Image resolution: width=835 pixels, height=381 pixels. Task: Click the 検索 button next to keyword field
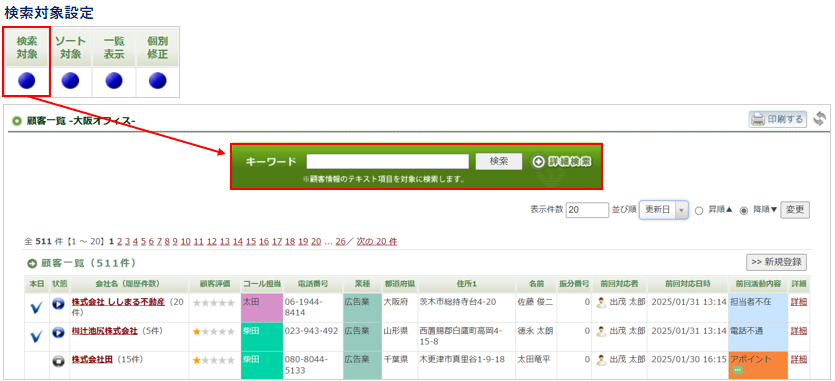[x=499, y=161]
